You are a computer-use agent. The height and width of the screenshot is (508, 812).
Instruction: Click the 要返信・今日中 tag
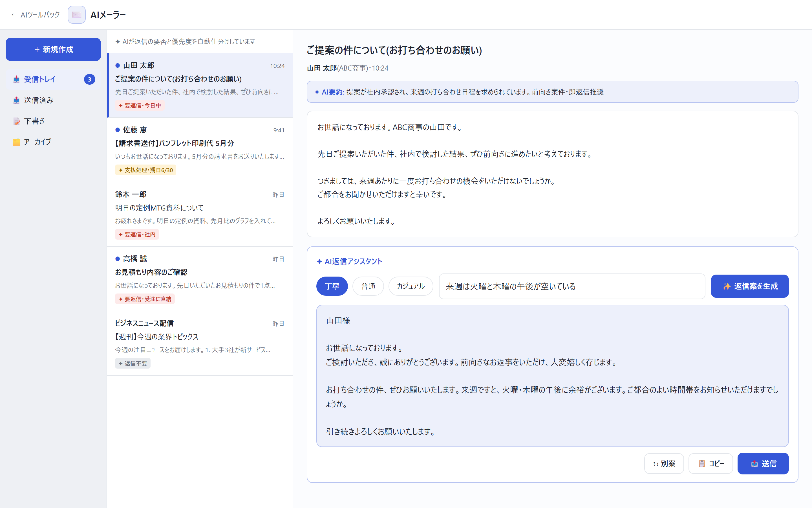click(140, 106)
